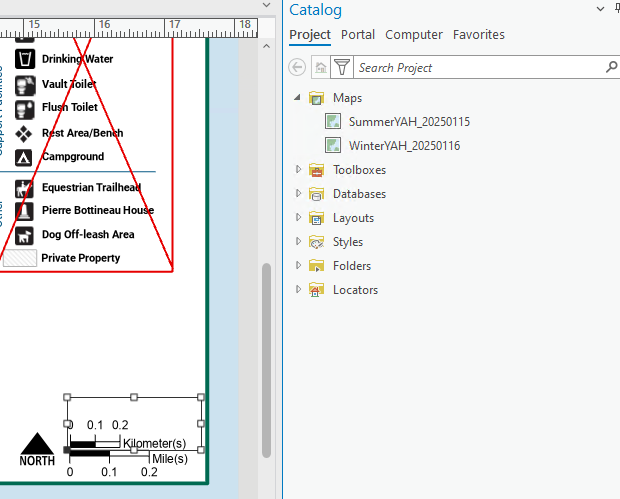Click the Mile(s) scale bar label
The width and height of the screenshot is (620, 499).
pos(170,459)
